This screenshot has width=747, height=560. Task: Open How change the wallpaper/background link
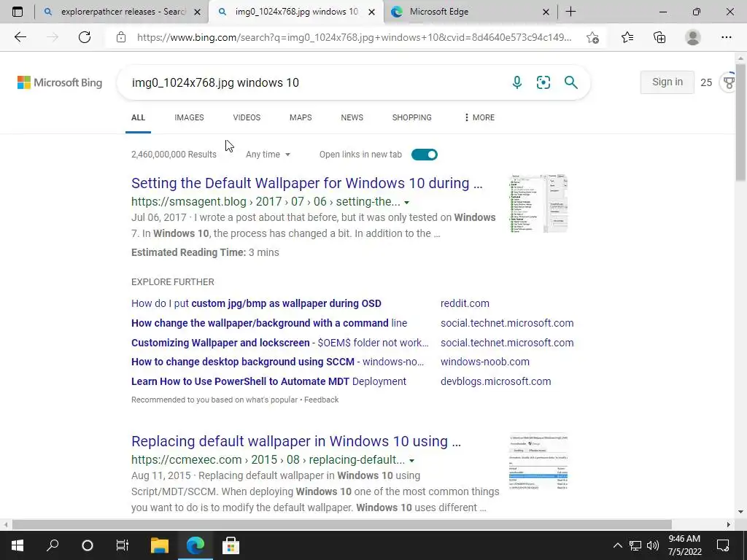(x=269, y=323)
